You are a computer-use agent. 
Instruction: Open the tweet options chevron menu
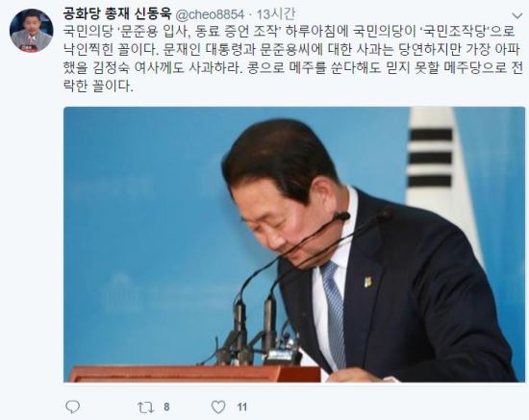[x=516, y=15]
